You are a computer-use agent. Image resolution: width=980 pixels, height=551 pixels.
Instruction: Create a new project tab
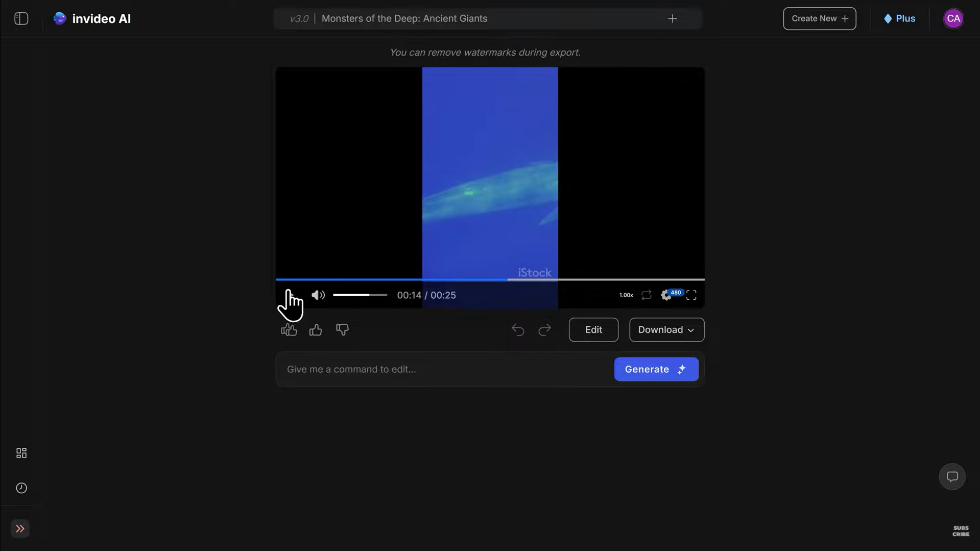[672, 18]
